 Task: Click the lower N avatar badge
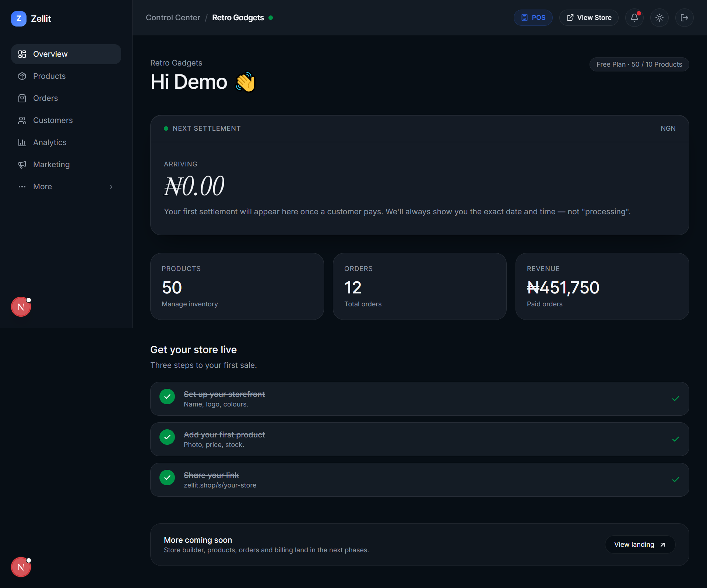click(x=21, y=567)
